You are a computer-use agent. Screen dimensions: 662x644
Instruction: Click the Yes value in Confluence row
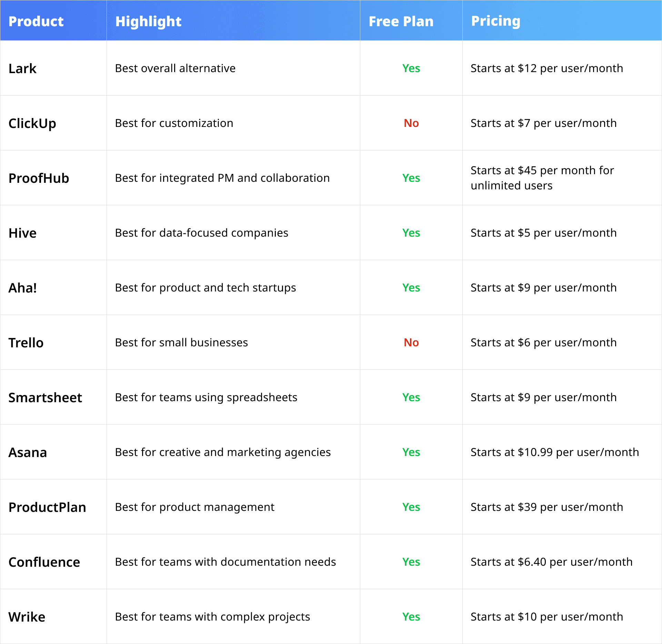click(x=411, y=562)
